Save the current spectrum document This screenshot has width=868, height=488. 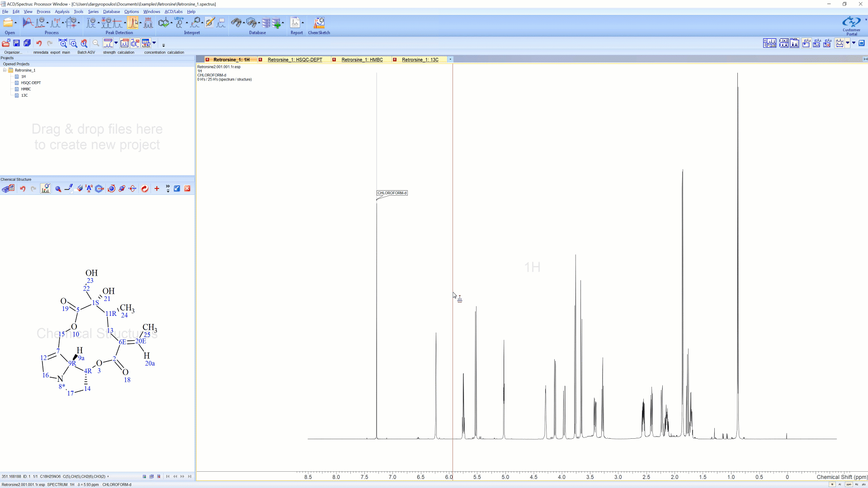16,43
